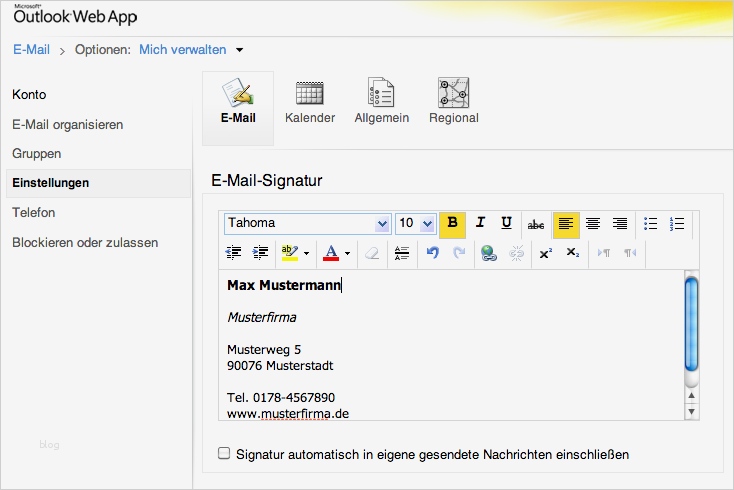734x490 pixels.
Task: Apply subscript formatting
Action: point(573,253)
